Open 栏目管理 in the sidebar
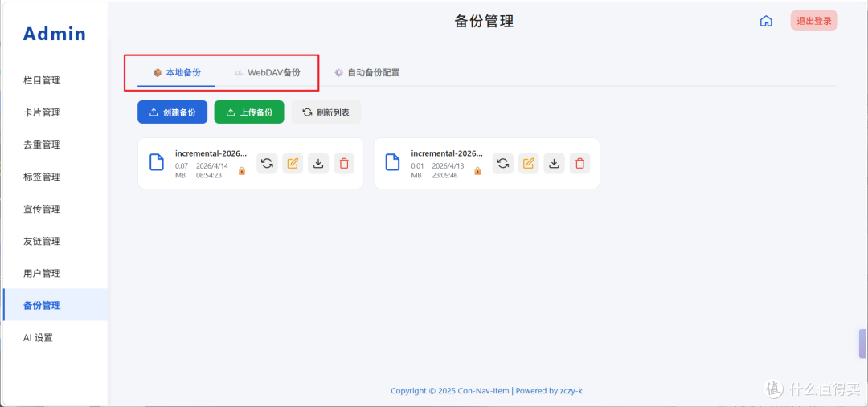868x407 pixels. pyautogui.click(x=55, y=81)
